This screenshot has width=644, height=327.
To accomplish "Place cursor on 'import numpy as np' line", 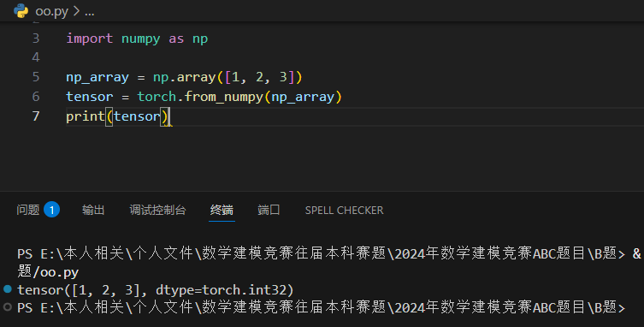I will pyautogui.click(x=137, y=39).
